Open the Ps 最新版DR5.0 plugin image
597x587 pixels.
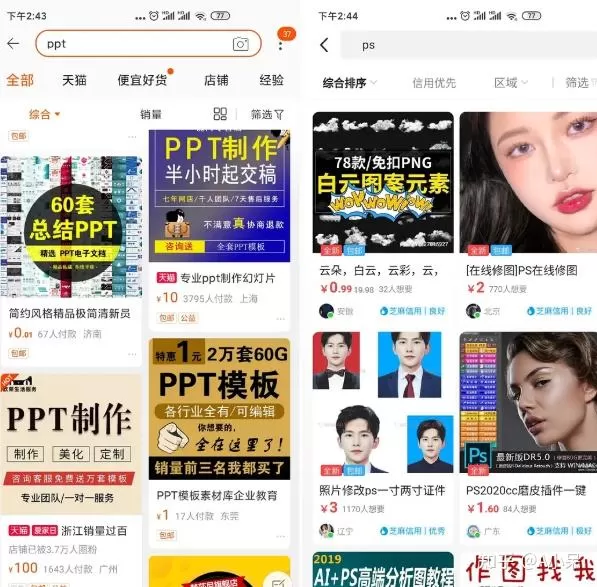528,402
